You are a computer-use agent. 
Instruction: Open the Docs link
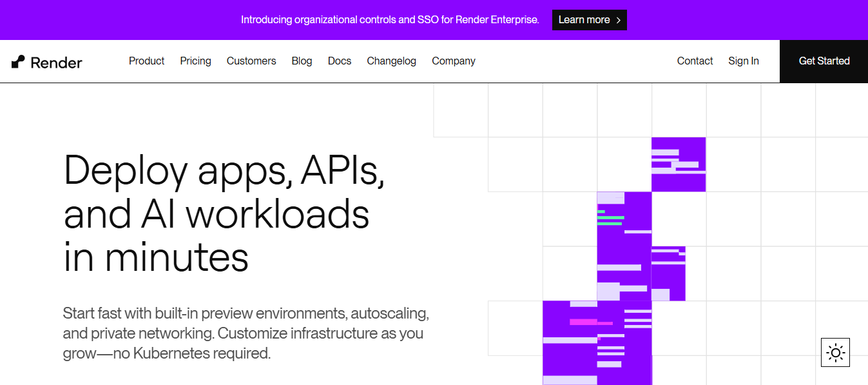[x=340, y=61]
